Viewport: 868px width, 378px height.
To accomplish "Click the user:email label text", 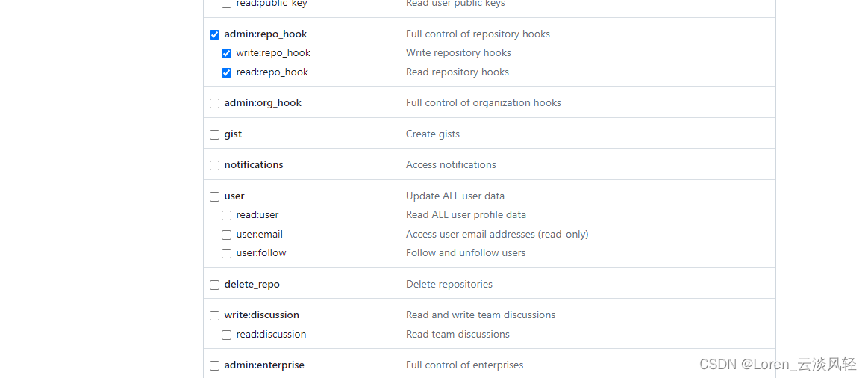I will [260, 235].
